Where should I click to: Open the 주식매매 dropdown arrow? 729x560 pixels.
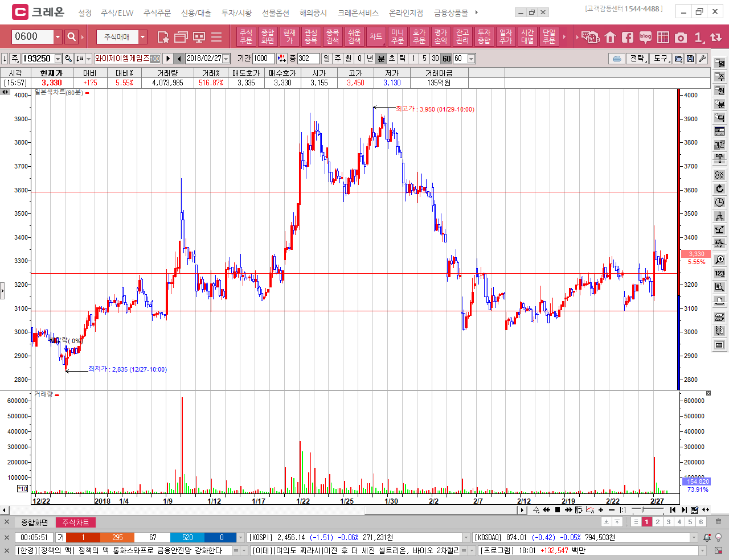(143, 37)
